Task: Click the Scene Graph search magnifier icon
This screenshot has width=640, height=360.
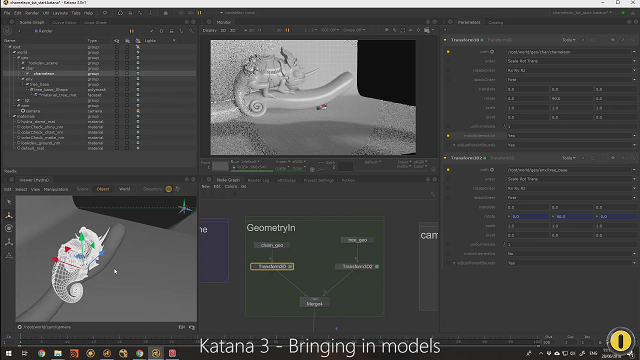Action: pyautogui.click(x=191, y=31)
